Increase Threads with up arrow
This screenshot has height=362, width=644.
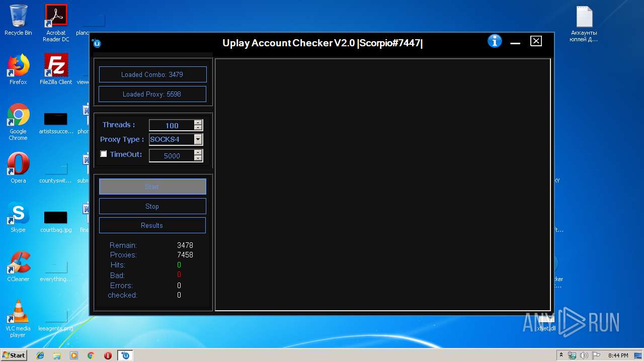click(198, 123)
